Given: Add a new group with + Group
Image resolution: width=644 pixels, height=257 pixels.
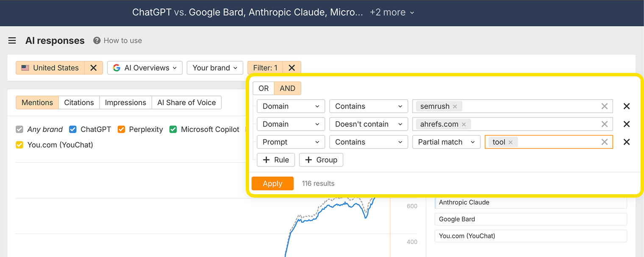Looking at the screenshot, I should click(321, 160).
